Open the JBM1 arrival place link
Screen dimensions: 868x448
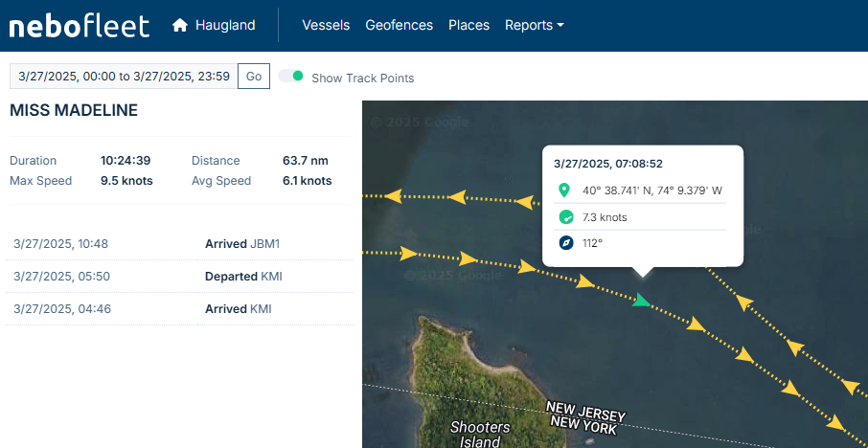(264, 244)
